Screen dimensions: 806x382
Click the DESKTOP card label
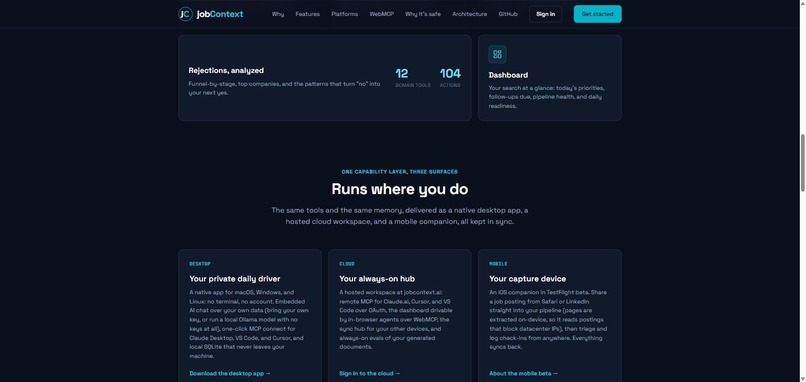coord(199,264)
